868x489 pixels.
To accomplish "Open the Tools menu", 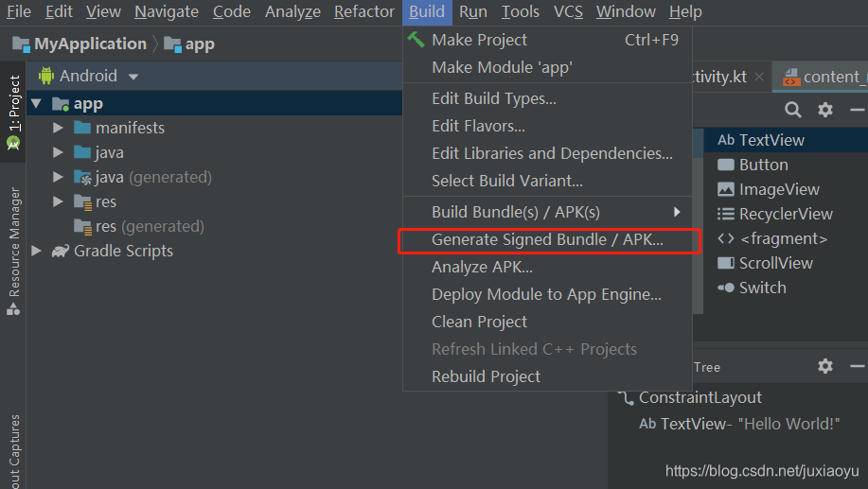I will [x=521, y=11].
